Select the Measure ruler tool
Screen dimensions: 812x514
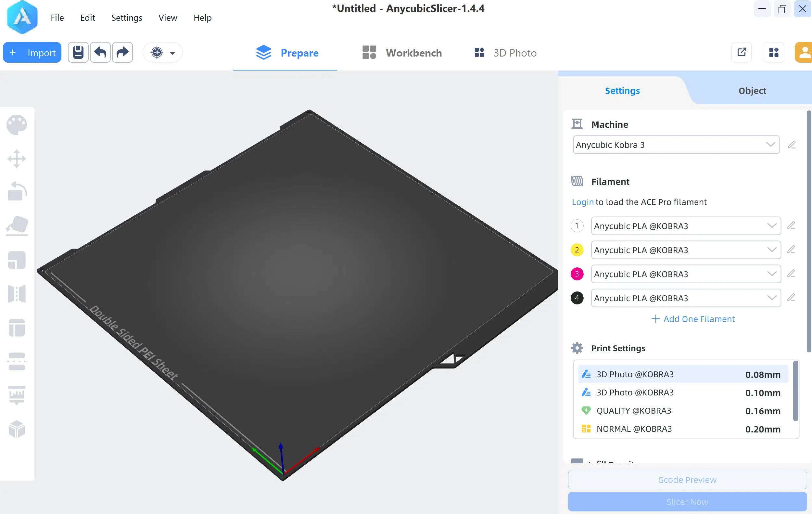coord(17,395)
